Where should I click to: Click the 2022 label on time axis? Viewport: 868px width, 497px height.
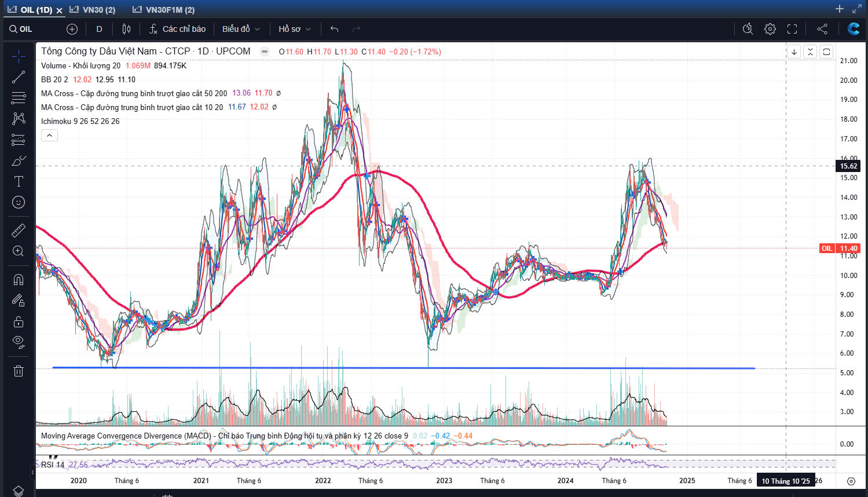[x=323, y=481]
